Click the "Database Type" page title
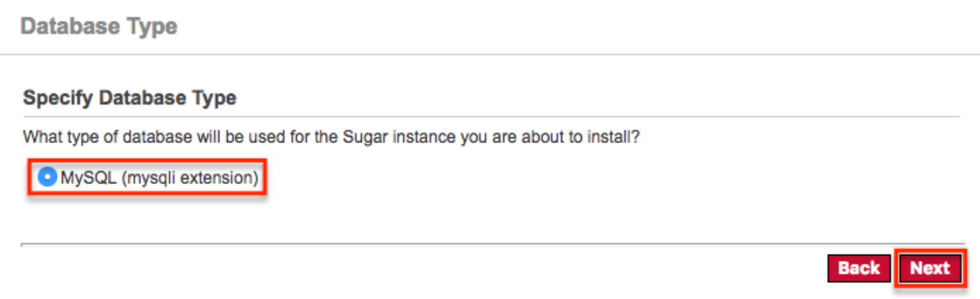This screenshot has width=980, height=299. pos(99,27)
